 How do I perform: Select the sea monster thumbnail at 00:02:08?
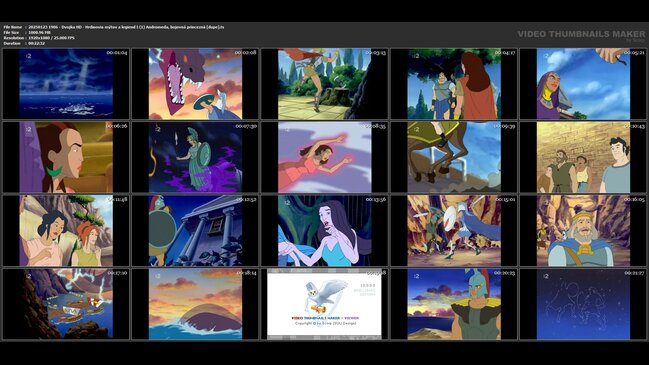click(x=195, y=84)
